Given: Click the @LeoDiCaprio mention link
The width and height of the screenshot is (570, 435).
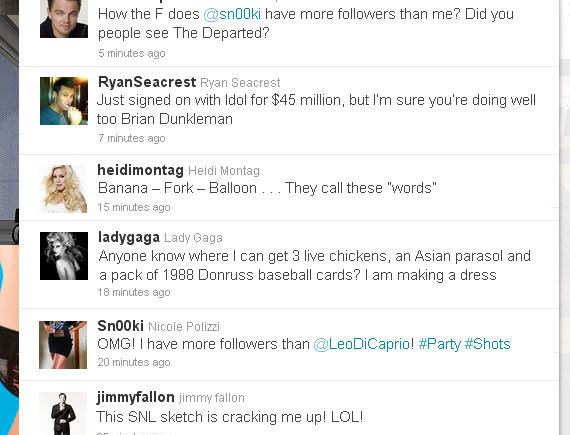Looking at the screenshot, I should (362, 344).
